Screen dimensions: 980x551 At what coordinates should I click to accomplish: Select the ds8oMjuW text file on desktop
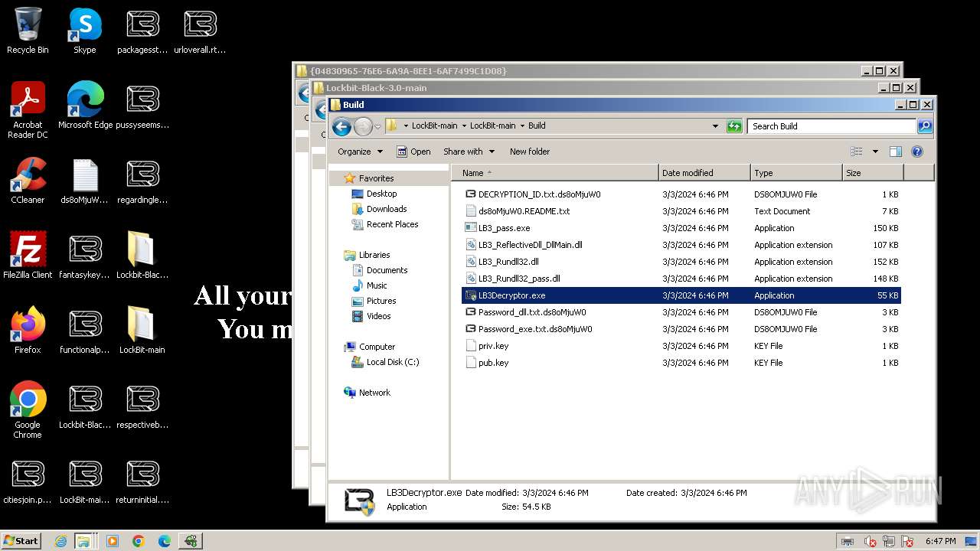85,181
